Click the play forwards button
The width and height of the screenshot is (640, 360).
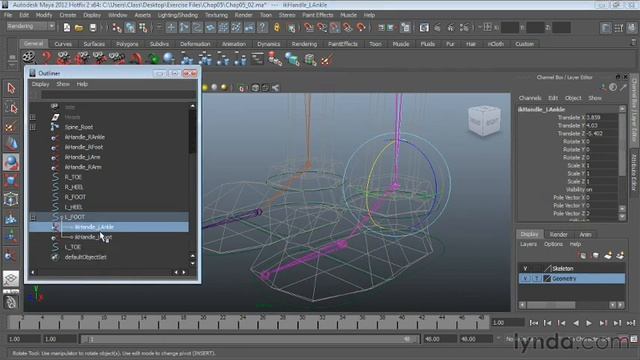click(x=589, y=323)
